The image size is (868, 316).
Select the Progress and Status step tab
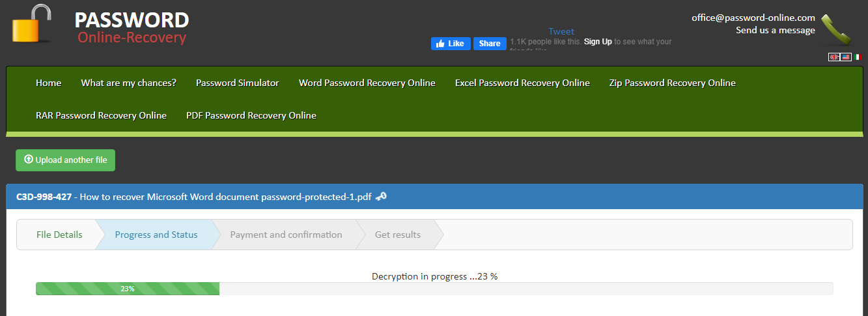pos(156,235)
